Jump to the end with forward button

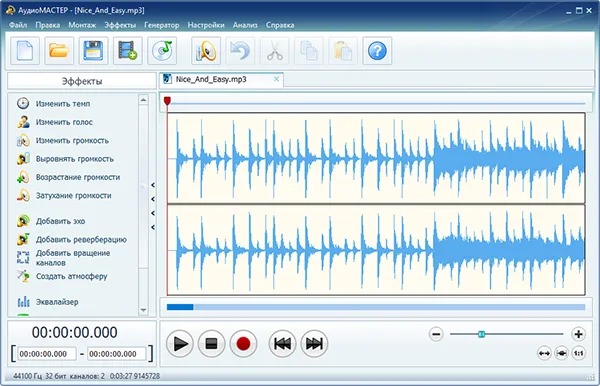pyautogui.click(x=314, y=344)
